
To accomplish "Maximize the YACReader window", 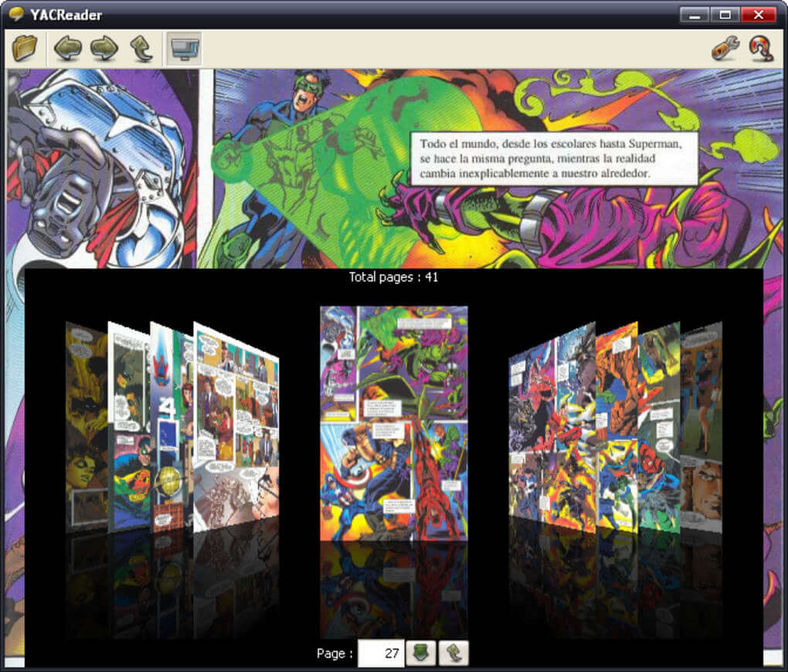I will pyautogui.click(x=725, y=13).
